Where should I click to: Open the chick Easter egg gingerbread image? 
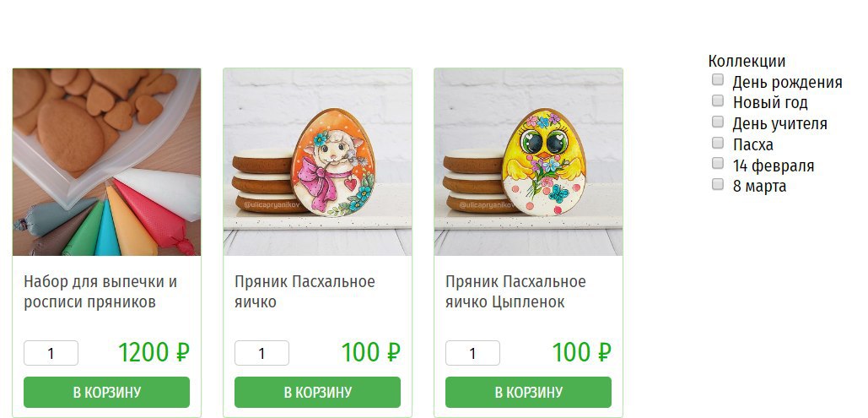pos(528,162)
